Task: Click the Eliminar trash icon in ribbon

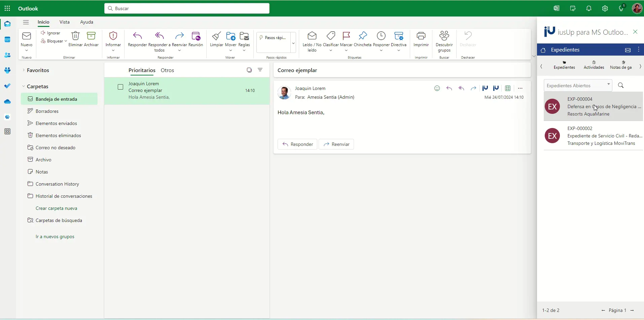Action: [75, 36]
